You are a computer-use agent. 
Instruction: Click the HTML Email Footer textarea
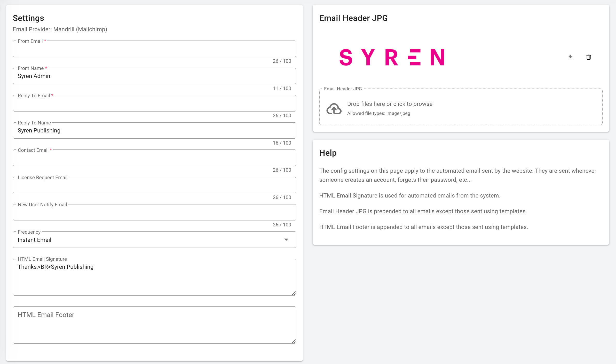click(154, 325)
